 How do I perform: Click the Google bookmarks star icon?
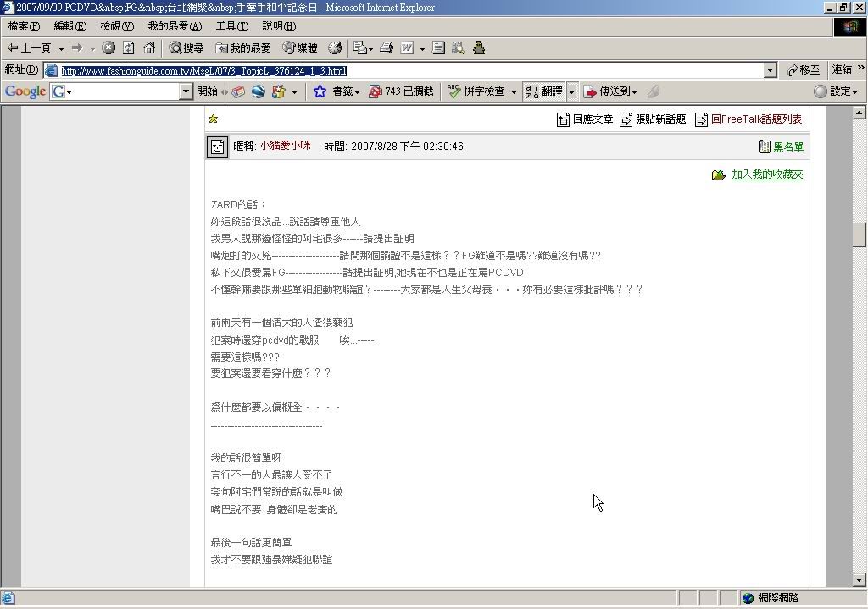(x=320, y=91)
